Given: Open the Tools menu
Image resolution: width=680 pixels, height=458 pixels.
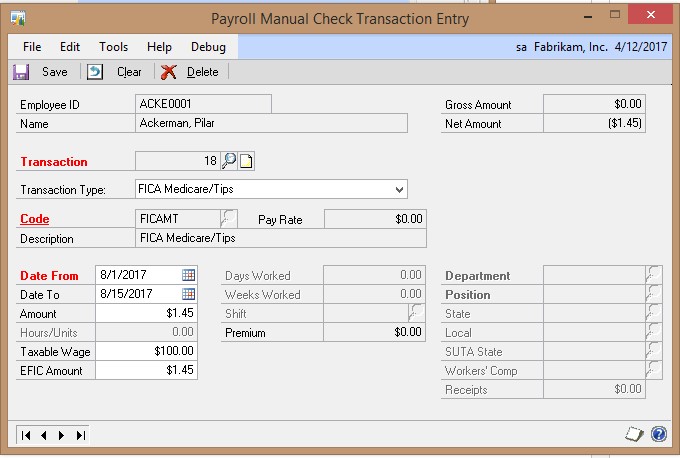Looking at the screenshot, I should tap(114, 47).
